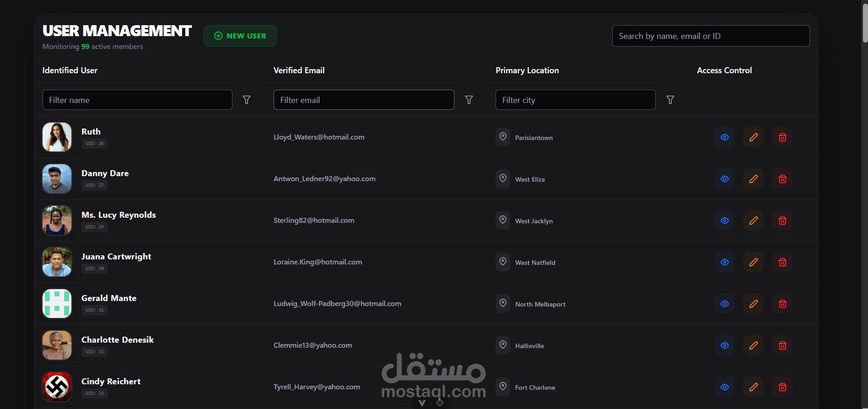Select email Sterling82@hotmail.com
This screenshot has width=868, height=409.
pos(314,221)
